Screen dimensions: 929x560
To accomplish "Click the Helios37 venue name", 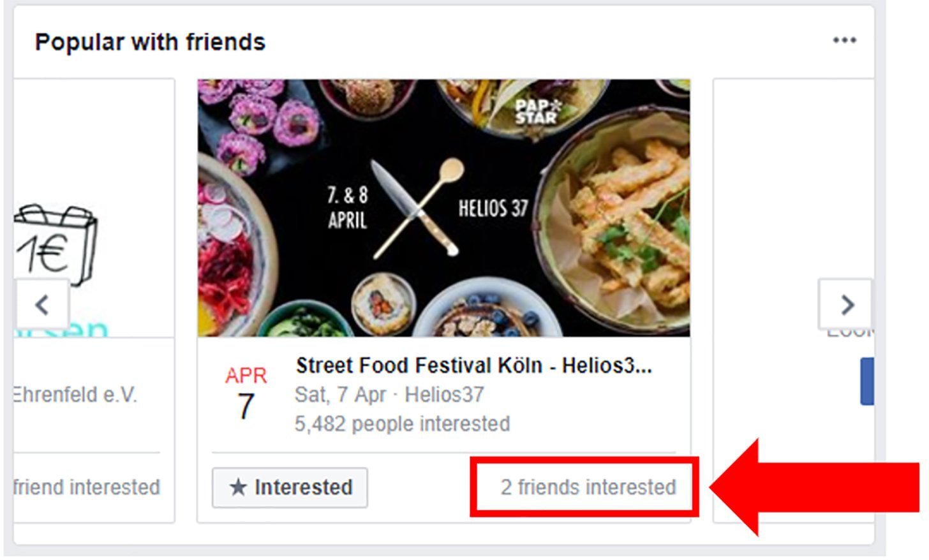I will (x=445, y=395).
